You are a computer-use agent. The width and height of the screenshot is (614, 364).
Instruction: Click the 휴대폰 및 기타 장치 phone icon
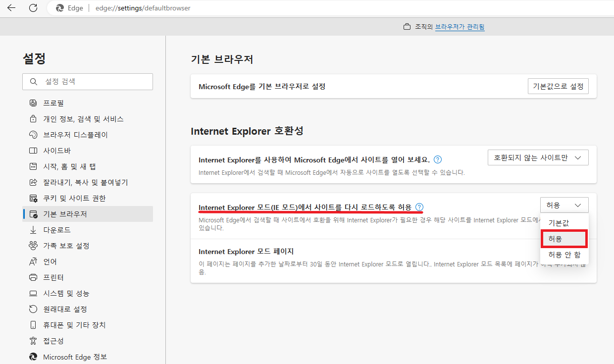(33, 325)
